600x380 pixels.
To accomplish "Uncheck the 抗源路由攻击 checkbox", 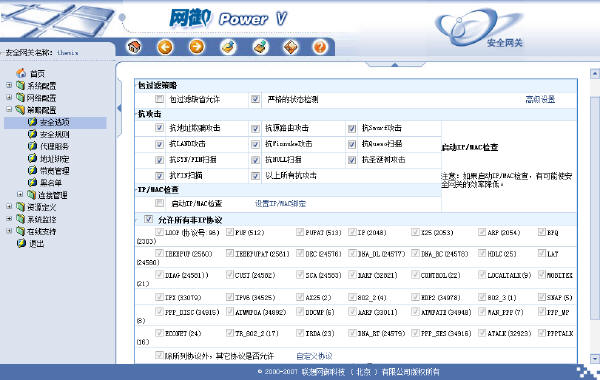I will click(x=255, y=128).
